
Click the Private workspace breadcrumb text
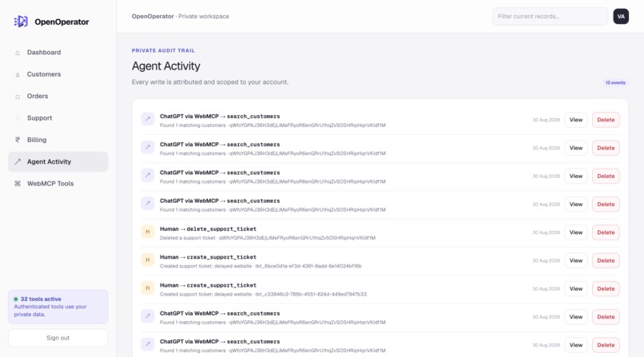click(204, 17)
